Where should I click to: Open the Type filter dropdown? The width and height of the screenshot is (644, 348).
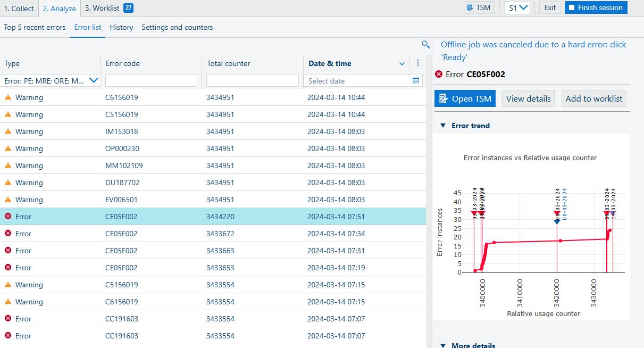pyautogui.click(x=94, y=81)
